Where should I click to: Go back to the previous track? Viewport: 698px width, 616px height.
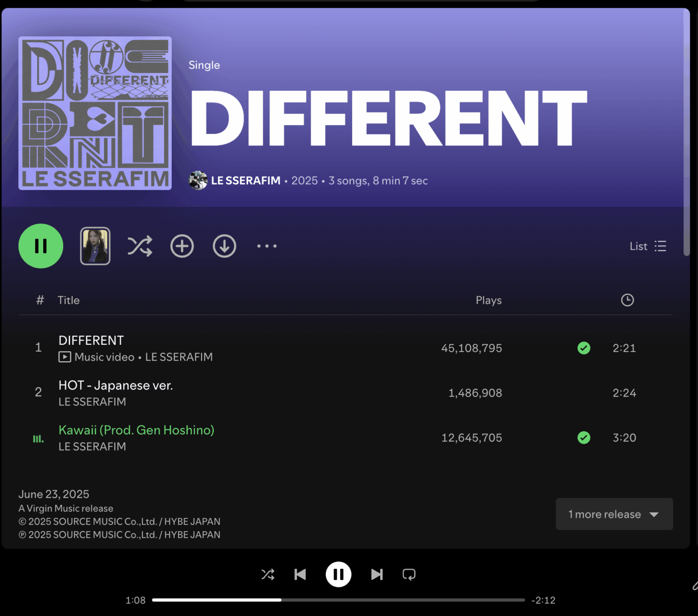300,574
